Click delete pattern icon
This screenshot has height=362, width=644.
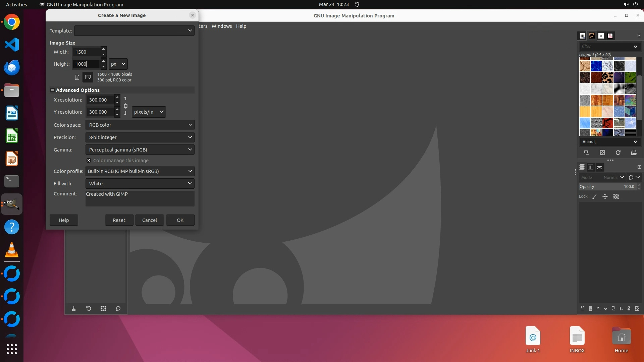point(602,153)
